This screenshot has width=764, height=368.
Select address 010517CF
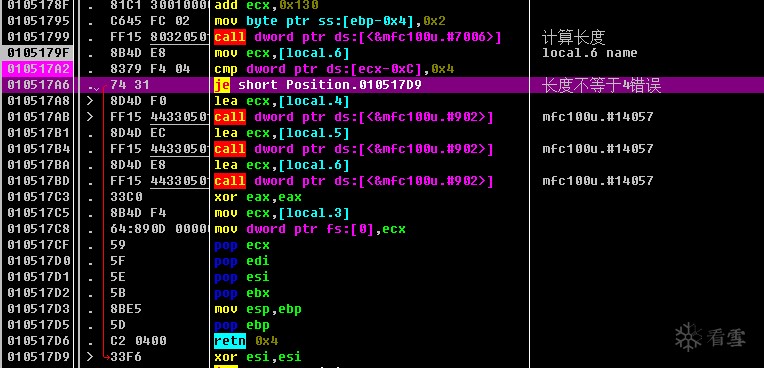38,245
